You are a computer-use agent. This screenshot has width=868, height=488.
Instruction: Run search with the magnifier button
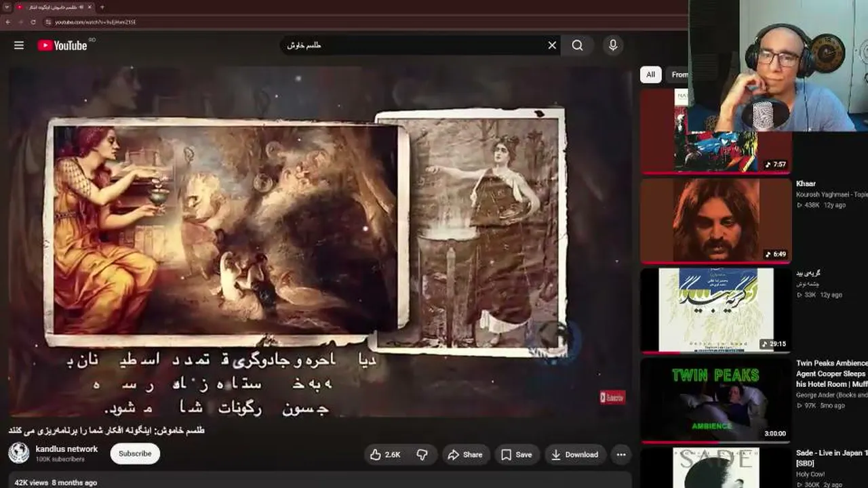coord(577,45)
